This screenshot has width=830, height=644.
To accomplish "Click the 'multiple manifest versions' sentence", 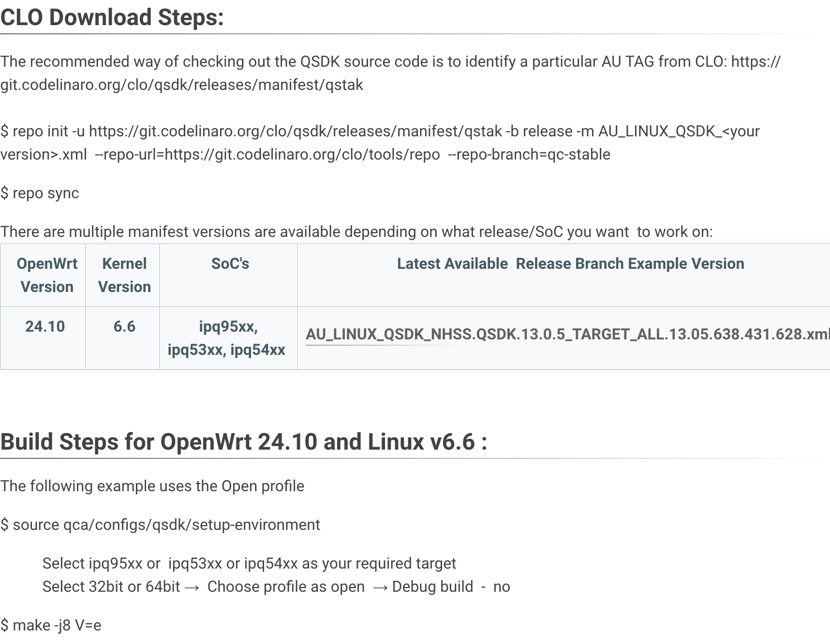I will [356, 232].
